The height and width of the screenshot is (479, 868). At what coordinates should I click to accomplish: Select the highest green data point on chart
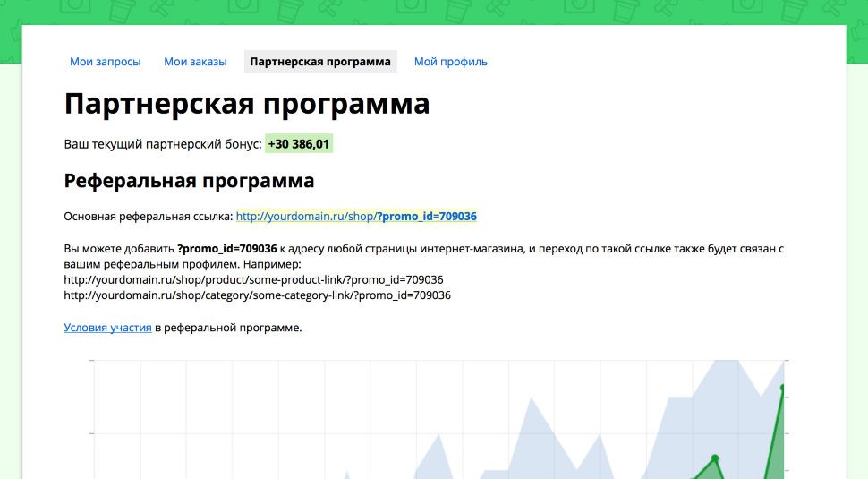[783, 388]
